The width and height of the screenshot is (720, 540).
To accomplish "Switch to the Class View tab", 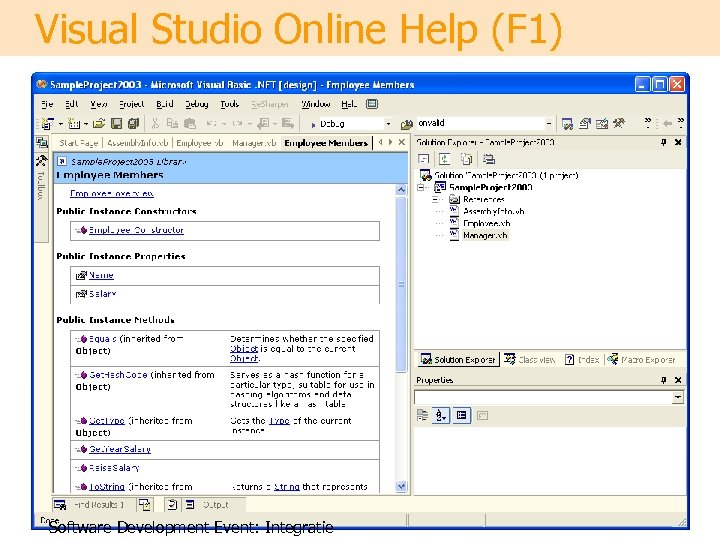I will tap(529, 360).
